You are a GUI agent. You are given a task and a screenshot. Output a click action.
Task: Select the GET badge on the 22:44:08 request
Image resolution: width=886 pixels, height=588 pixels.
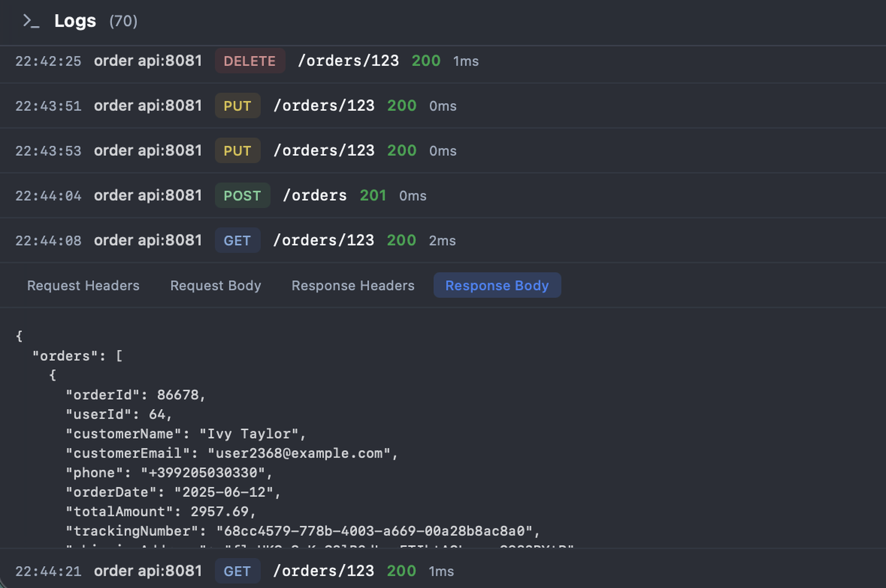tap(238, 240)
